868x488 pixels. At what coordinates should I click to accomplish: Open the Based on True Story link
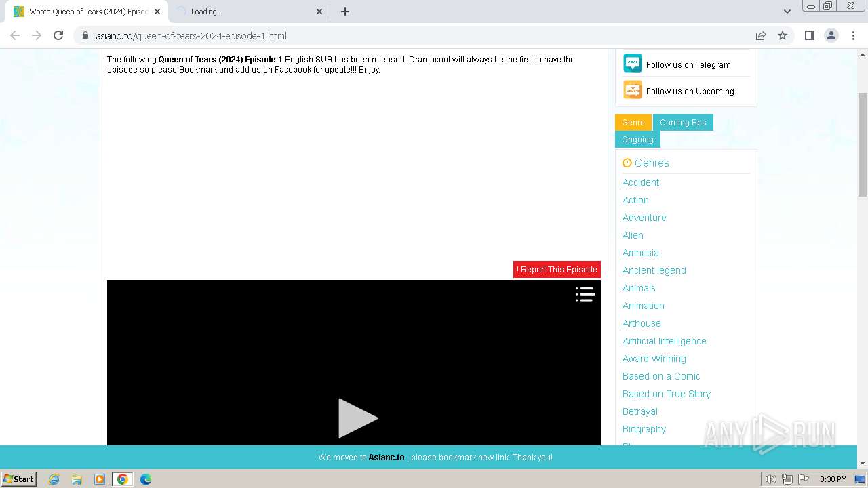tap(667, 394)
